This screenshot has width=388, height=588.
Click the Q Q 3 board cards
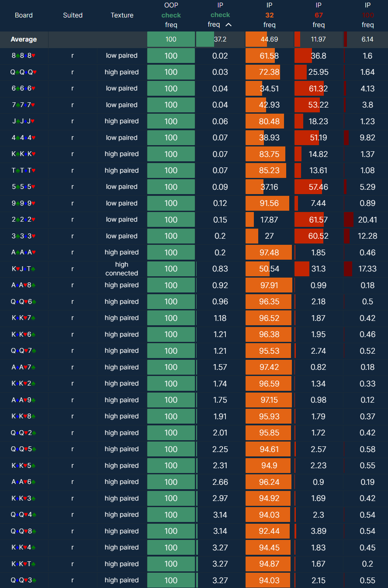(24, 580)
